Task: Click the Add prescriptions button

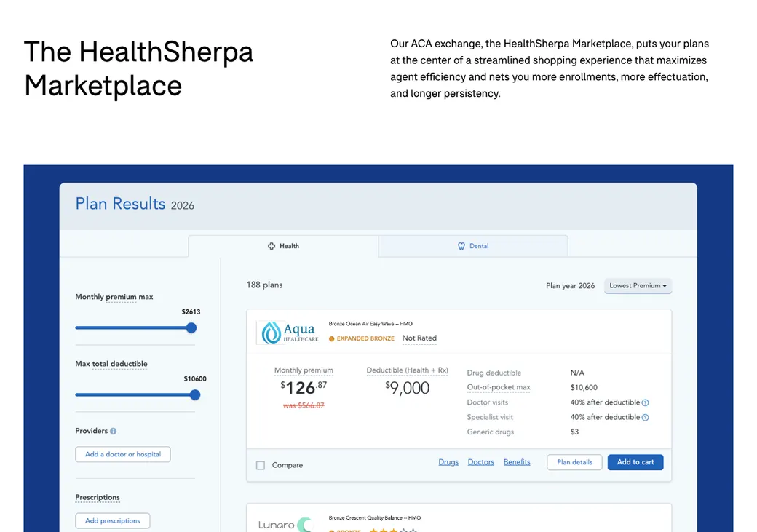Action: pos(113,521)
